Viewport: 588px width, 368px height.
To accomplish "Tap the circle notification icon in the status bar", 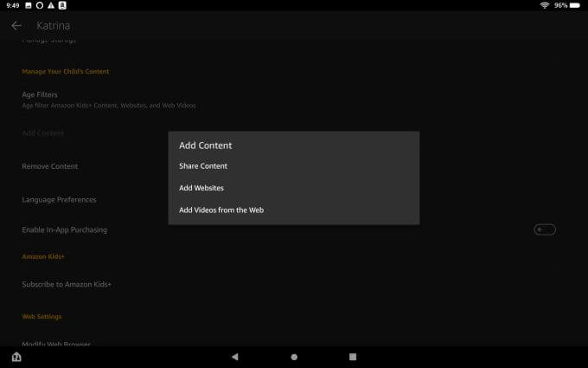I will pos(40,5).
